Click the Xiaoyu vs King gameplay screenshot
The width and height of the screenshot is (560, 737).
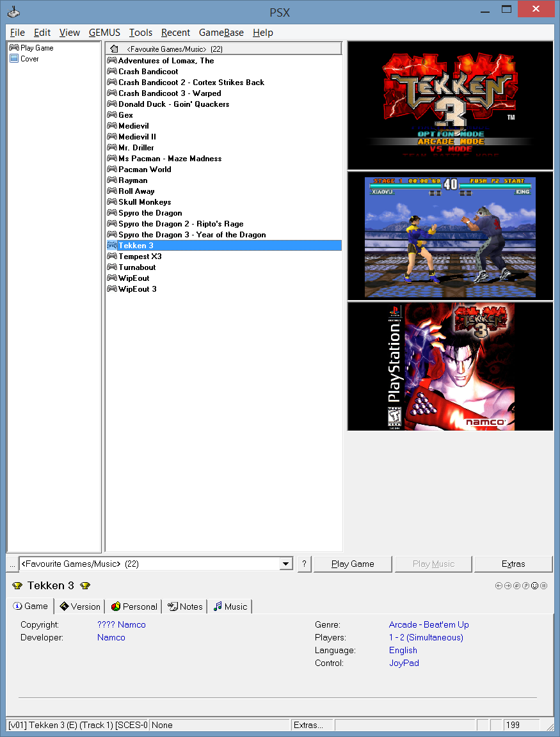pyautogui.click(x=451, y=236)
